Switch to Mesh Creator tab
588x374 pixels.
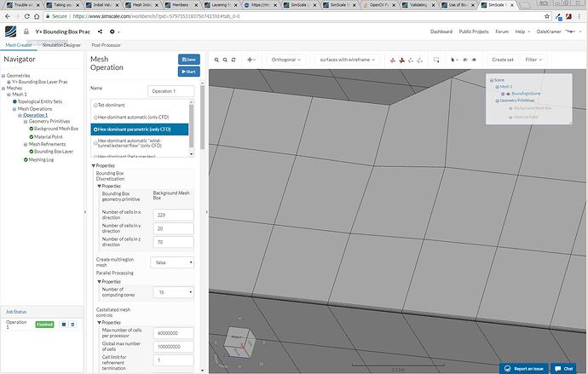click(x=19, y=45)
